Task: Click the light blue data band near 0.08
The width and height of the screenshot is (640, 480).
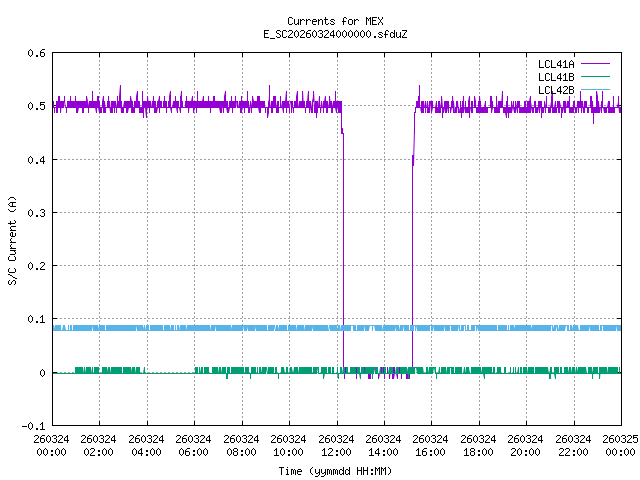Action: 250,327
